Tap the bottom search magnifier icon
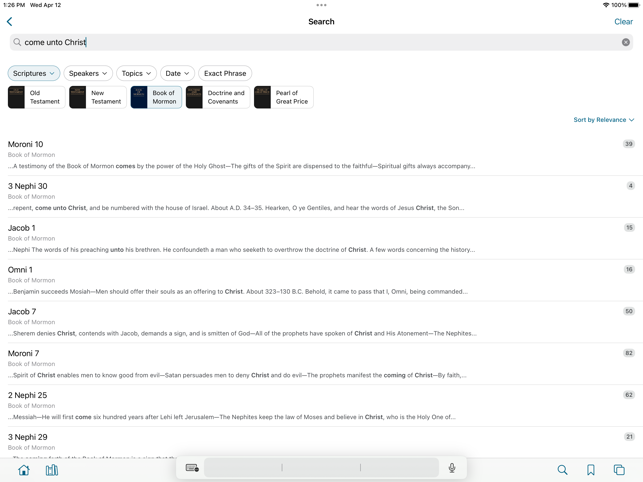The height and width of the screenshot is (482, 643). click(x=562, y=469)
